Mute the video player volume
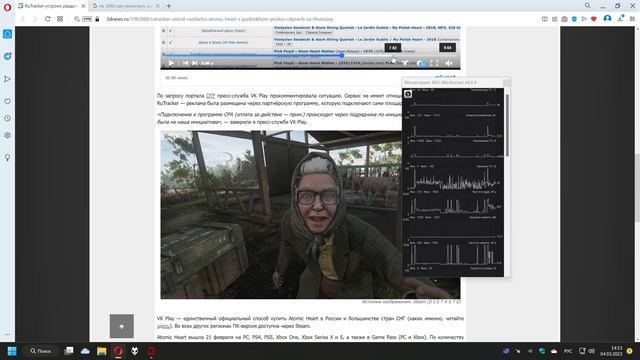 449,63
